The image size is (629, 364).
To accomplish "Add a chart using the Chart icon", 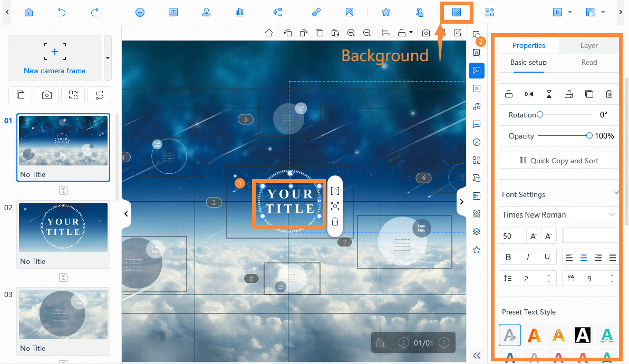I will pyautogui.click(x=239, y=12).
